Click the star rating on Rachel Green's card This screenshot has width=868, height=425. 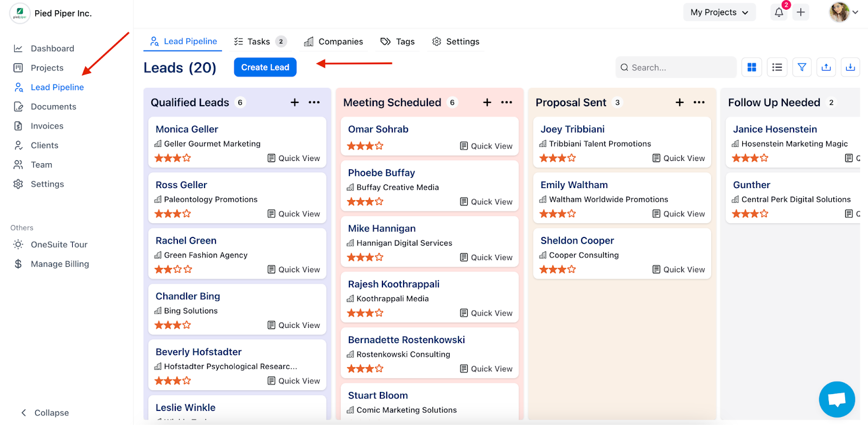(173, 269)
